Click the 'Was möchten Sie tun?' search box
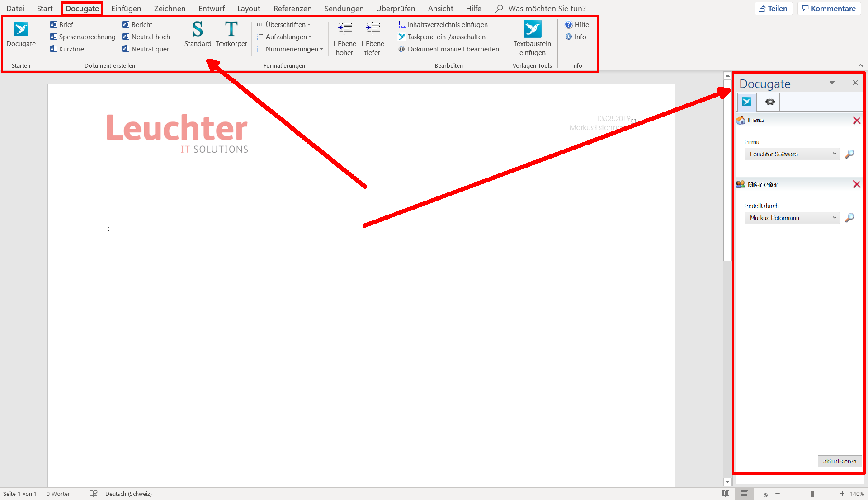The height and width of the screenshot is (500, 868). tap(541, 9)
